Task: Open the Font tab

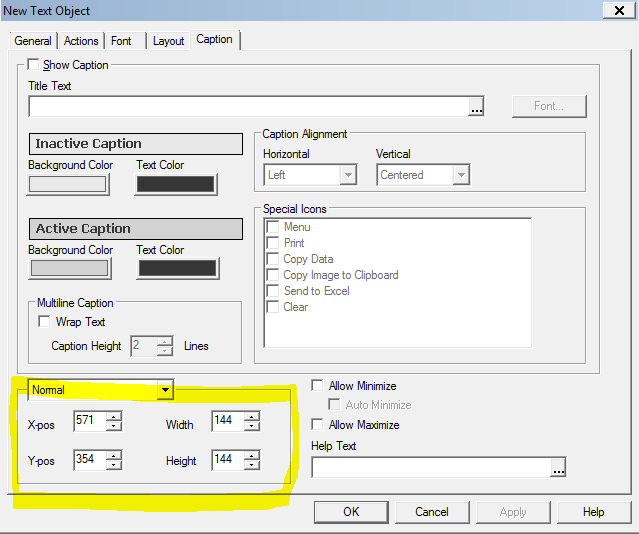Action: 121,41
